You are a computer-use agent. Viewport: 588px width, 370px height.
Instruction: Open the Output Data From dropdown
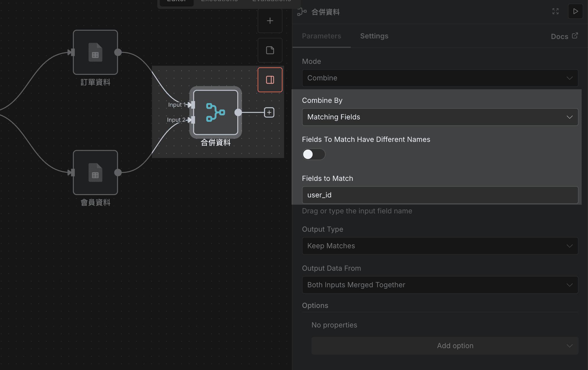[440, 285]
